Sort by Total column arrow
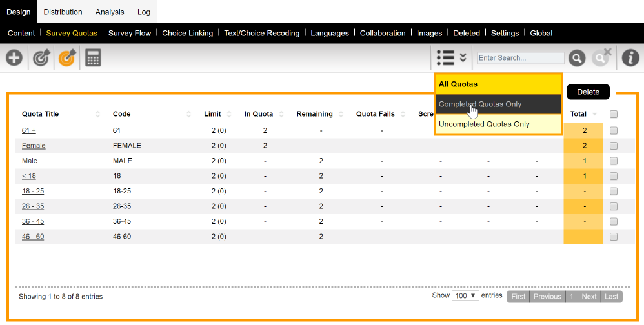 [595, 114]
